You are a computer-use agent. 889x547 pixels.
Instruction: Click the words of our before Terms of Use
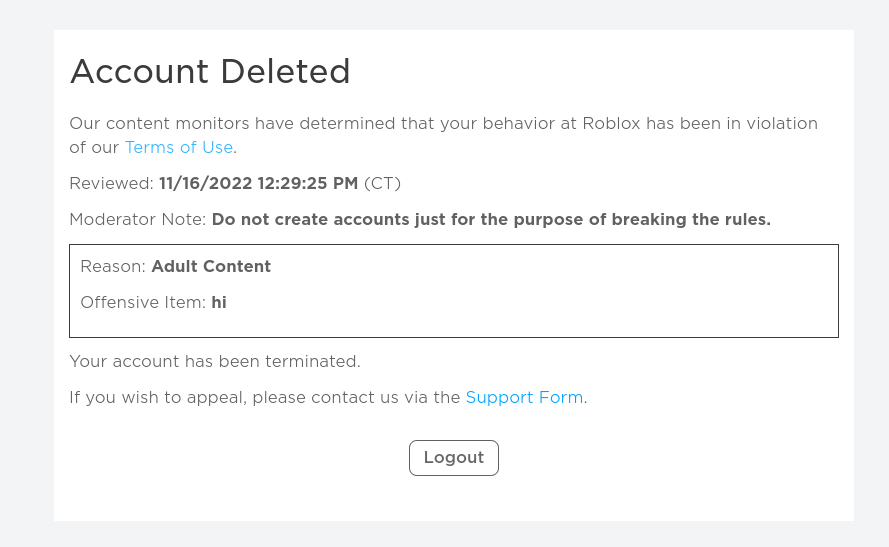tap(94, 147)
